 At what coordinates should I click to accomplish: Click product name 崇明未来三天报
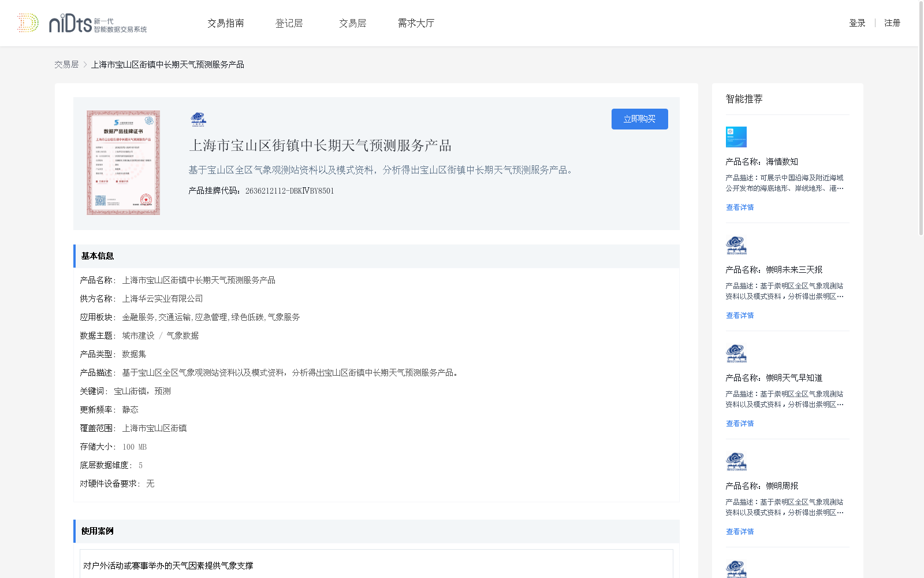[x=794, y=270]
